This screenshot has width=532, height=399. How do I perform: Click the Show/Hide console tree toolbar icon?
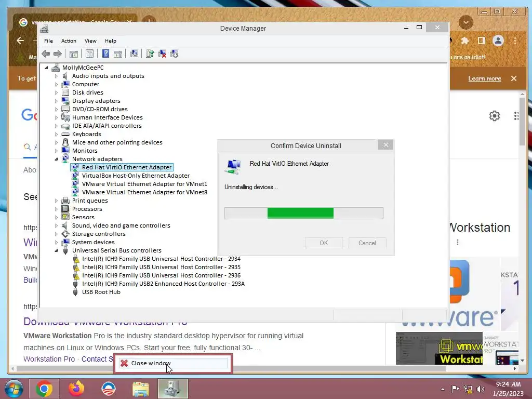tap(74, 54)
